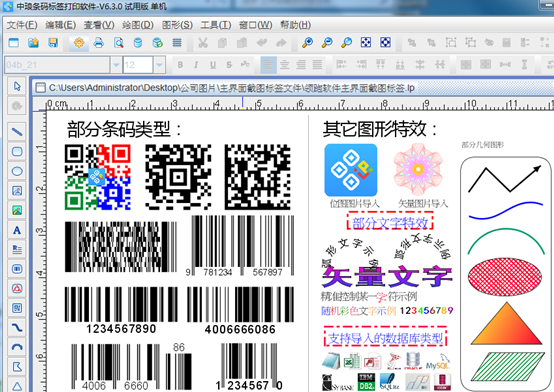Image resolution: width=554 pixels, height=392 pixels.
Task: Open database settings cylinder icon
Action: (138, 43)
